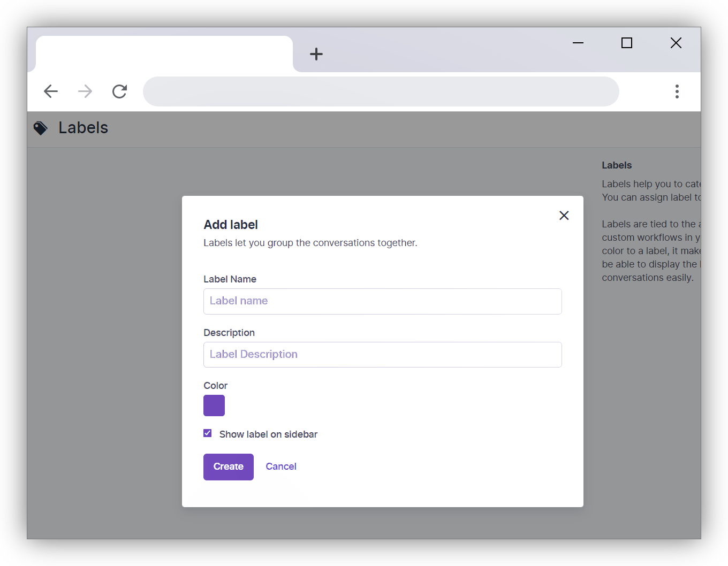Go back to the previous page
The height and width of the screenshot is (566, 728).
51,91
